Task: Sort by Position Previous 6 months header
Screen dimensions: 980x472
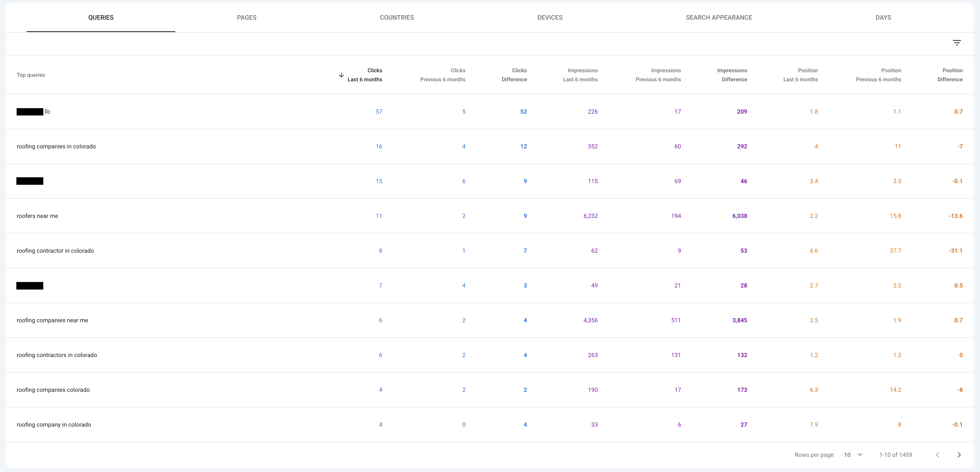Action: [x=878, y=75]
